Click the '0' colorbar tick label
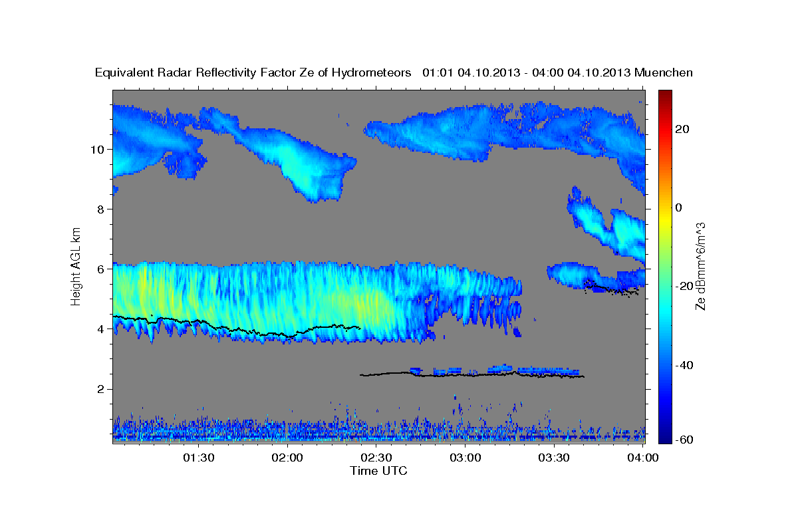The width and height of the screenshot is (798, 532). tap(679, 207)
